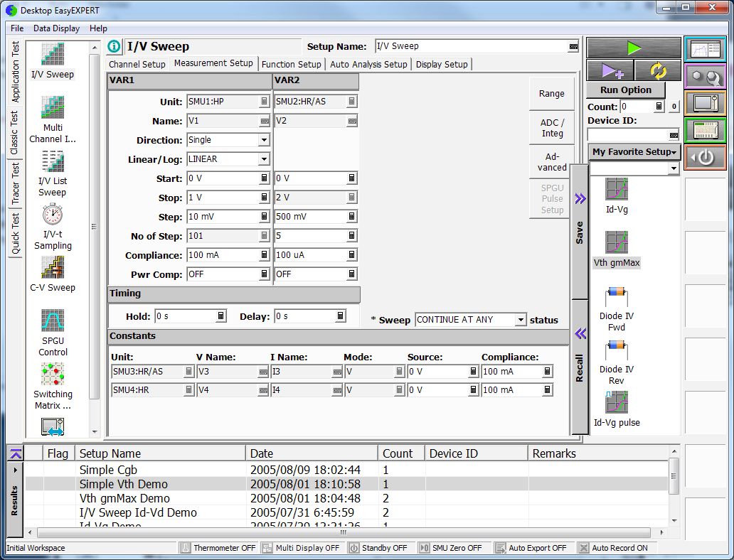Viewport: 734px width, 560px height.
Task: Open the Direction dropdown
Action: pyautogui.click(x=264, y=140)
